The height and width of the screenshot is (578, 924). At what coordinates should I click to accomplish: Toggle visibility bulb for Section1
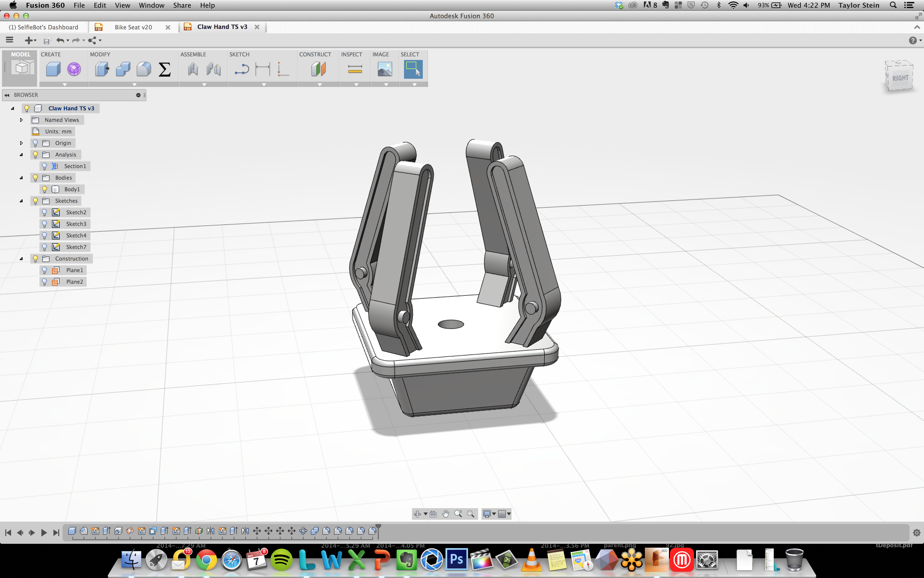pyautogui.click(x=44, y=166)
